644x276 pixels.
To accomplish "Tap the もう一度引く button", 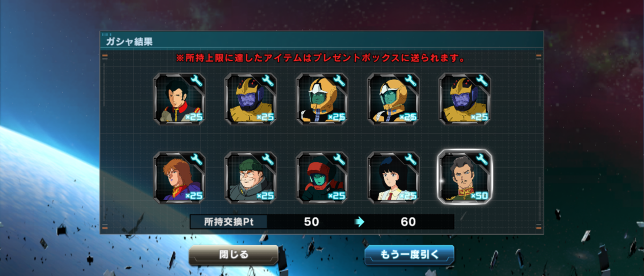I will tap(409, 255).
